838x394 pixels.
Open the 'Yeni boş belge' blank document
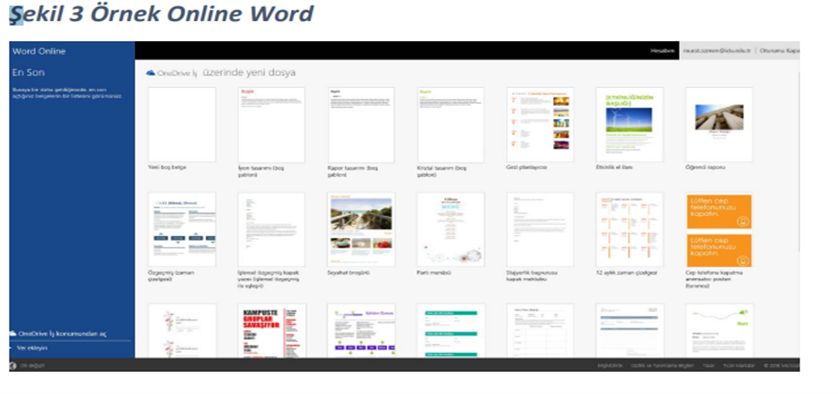[x=182, y=125]
